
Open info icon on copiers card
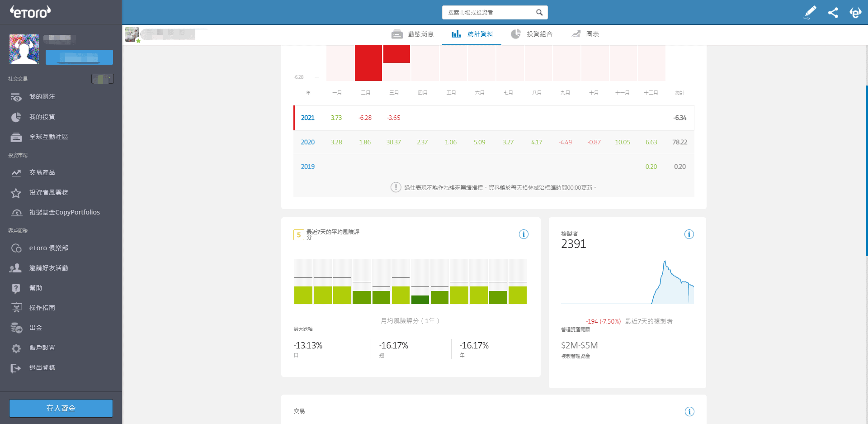689,234
